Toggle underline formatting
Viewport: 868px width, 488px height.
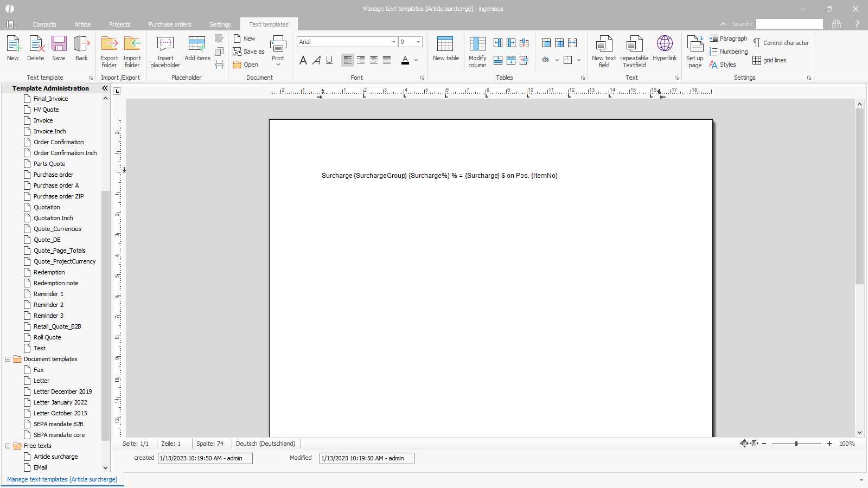[329, 60]
